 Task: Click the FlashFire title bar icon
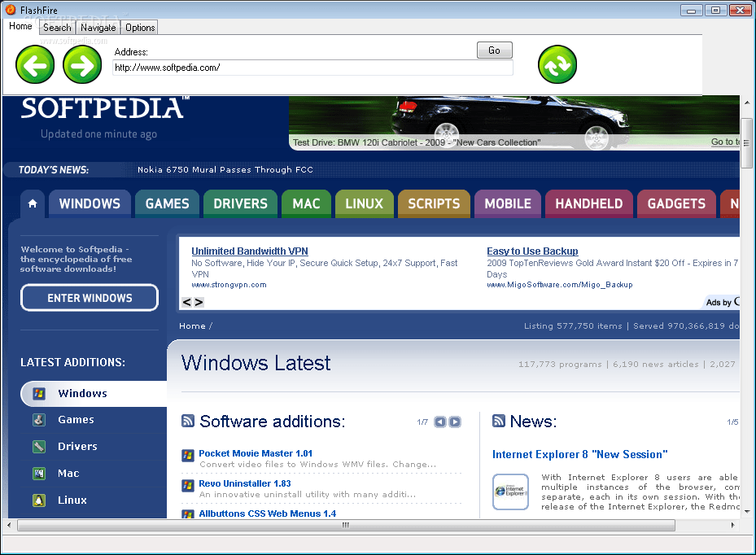click(10, 10)
